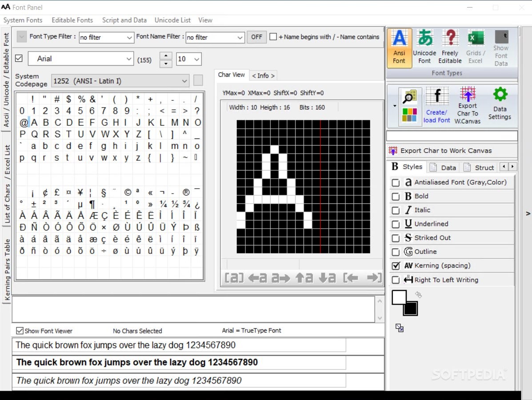Screen dimensions: 532x400
Task: Open the font size 10 dropdown
Action: click(189, 59)
